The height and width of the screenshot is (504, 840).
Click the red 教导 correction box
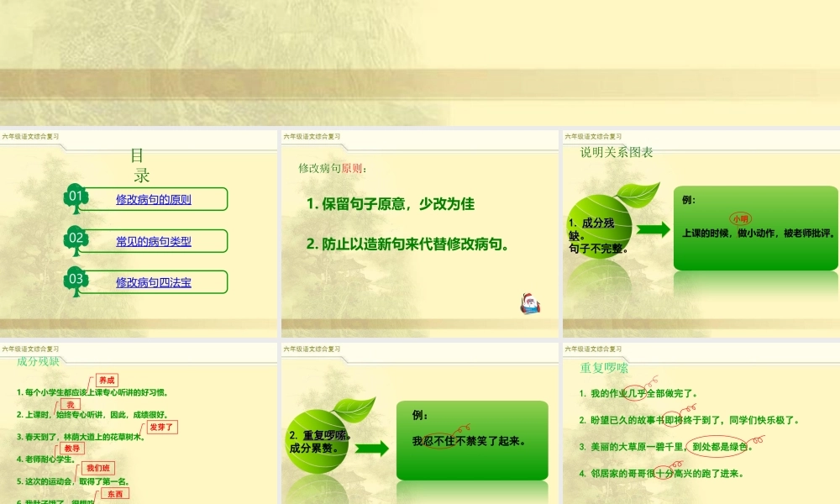click(x=71, y=449)
